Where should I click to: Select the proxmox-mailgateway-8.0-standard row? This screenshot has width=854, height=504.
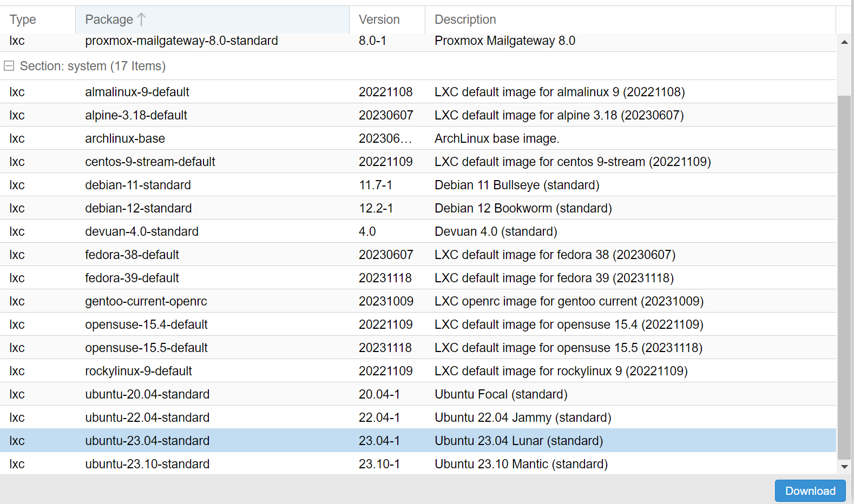point(418,41)
